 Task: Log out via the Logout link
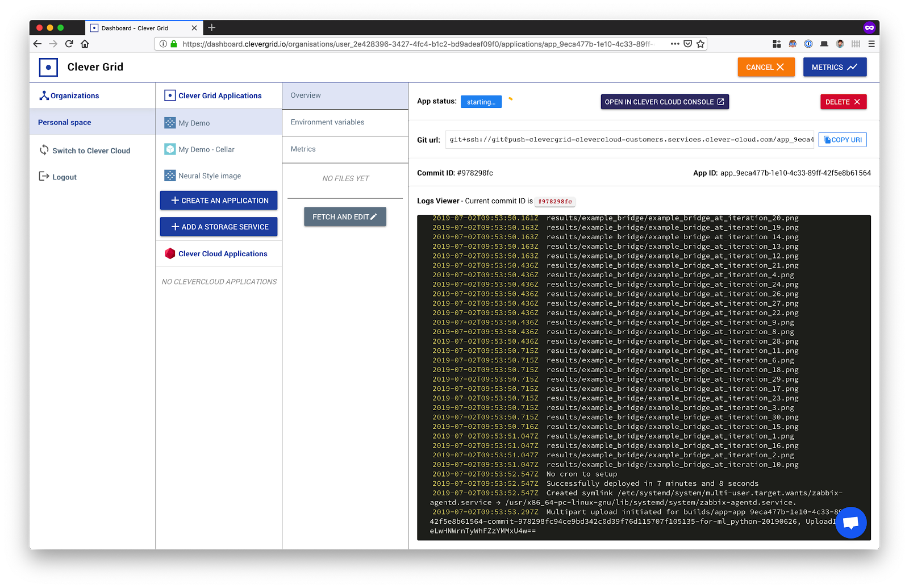[x=64, y=177]
